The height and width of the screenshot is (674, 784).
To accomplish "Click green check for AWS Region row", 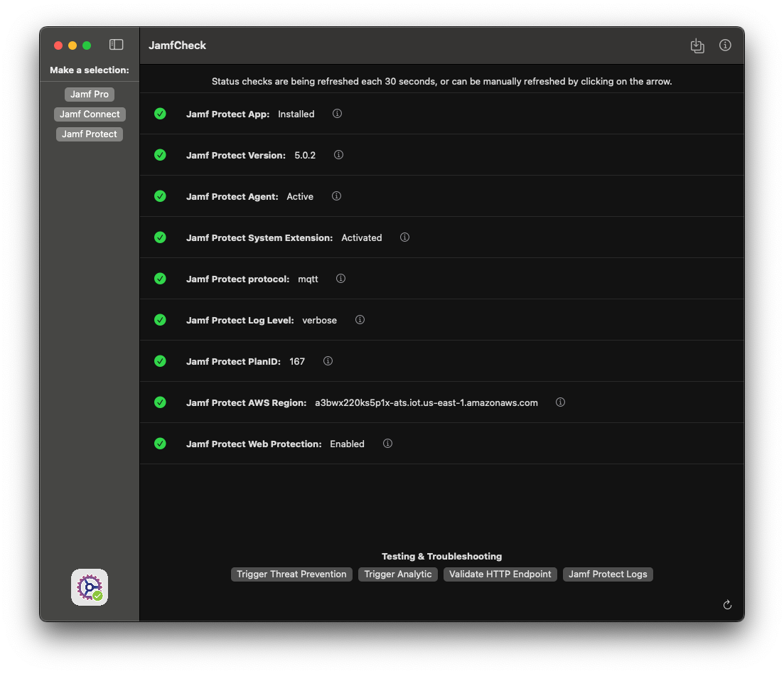I will 160,402.
